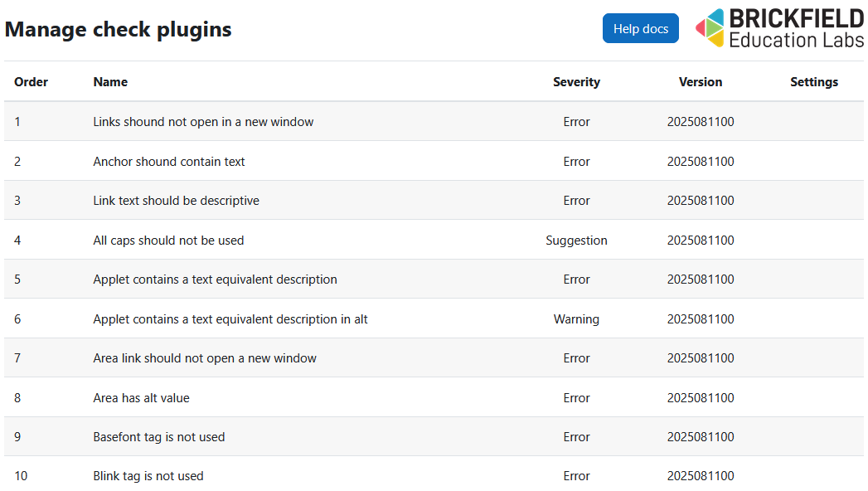Select the Order column header
Image resolution: width=868 pixels, height=491 pixels.
(x=31, y=82)
